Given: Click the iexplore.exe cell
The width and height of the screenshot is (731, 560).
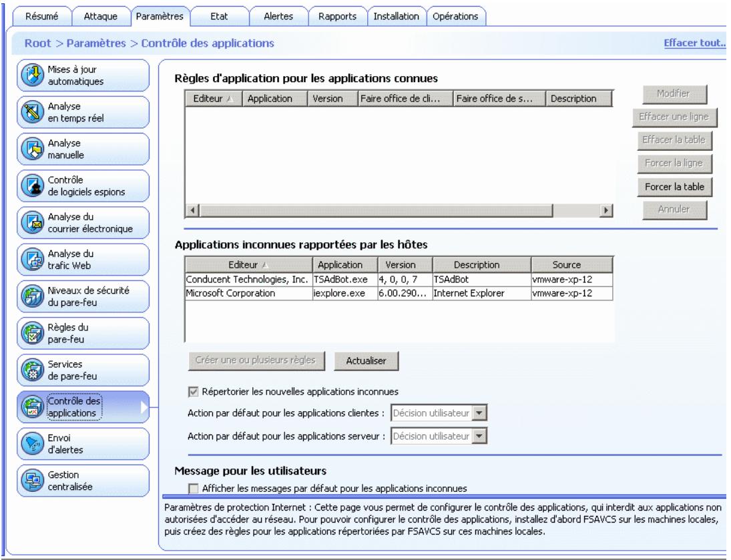Looking at the screenshot, I should point(344,293).
